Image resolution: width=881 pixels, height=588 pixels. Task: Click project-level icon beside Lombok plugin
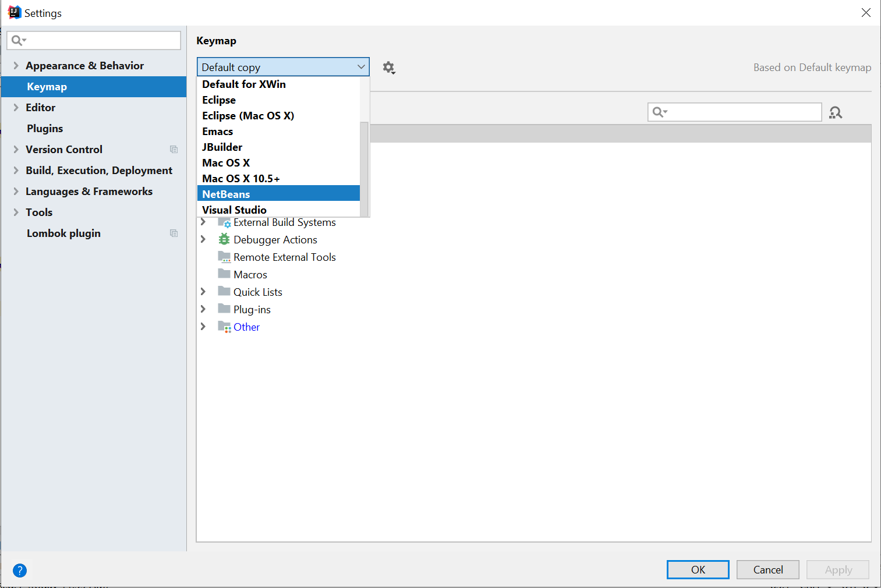174,233
